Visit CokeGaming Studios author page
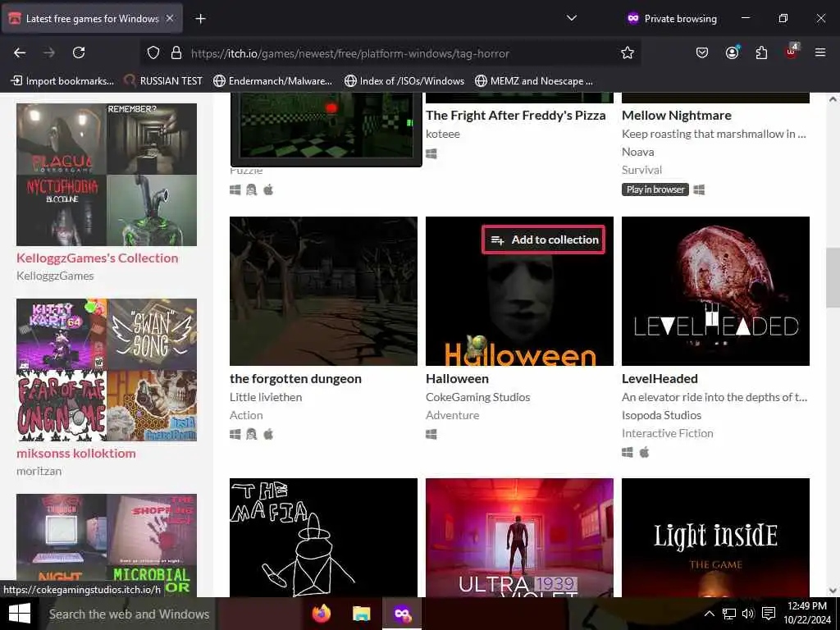 478,397
